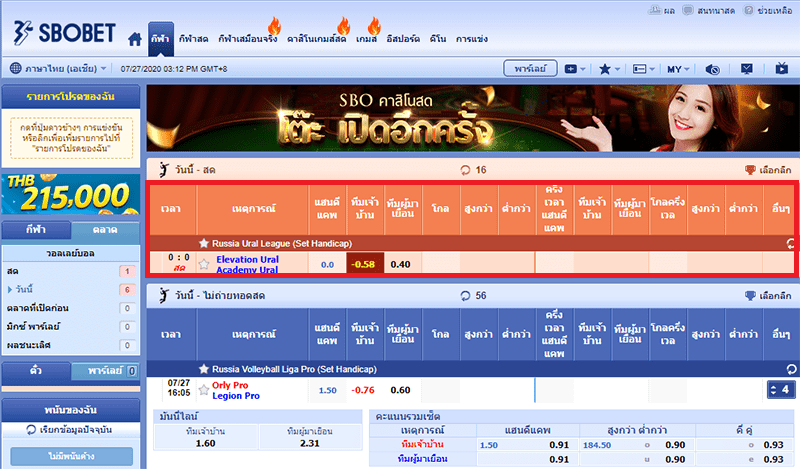This screenshot has width=800, height=469.
Task: Select home odds -0.76 for Orly Pro
Action: point(363,390)
